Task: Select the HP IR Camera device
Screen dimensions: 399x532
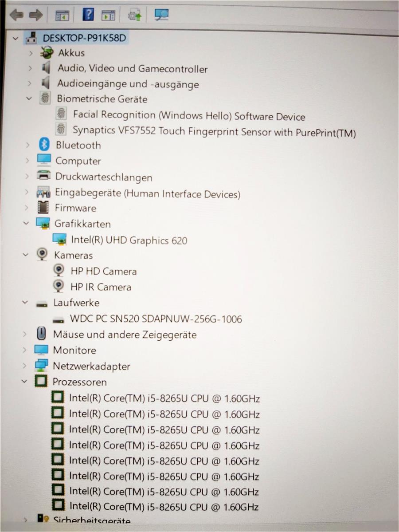Action: (101, 287)
